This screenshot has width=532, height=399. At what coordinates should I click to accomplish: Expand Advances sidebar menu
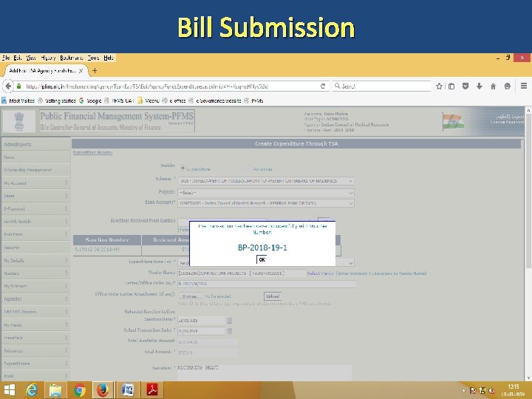[x=35, y=350]
